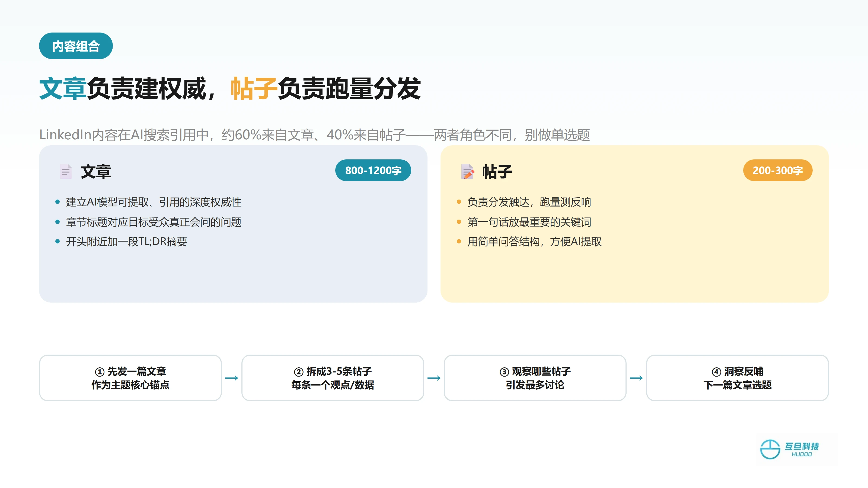Click the 互旦科技 HUDOO logo
The height and width of the screenshot is (488, 868).
789,449
